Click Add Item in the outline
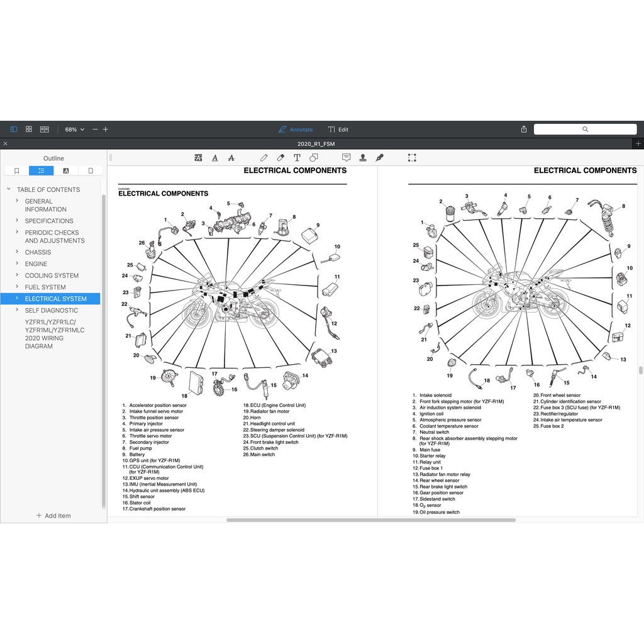The width and height of the screenshot is (644, 644). tap(53, 516)
